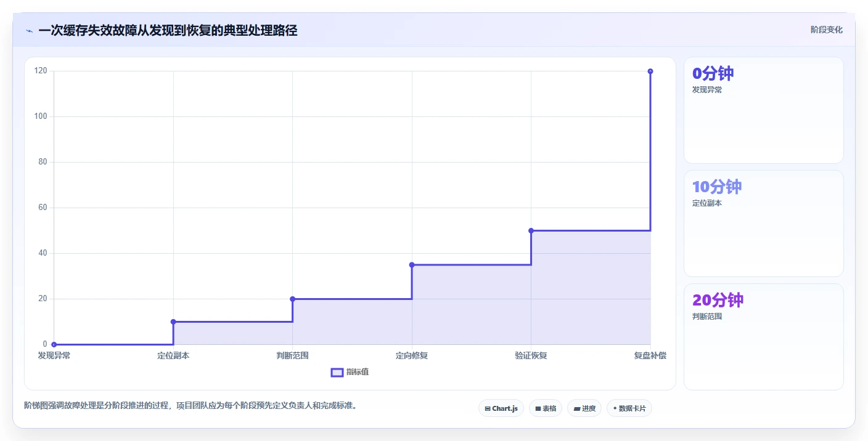Click the data point at 定位副本
Image resolution: width=868 pixels, height=441 pixels.
point(173,322)
